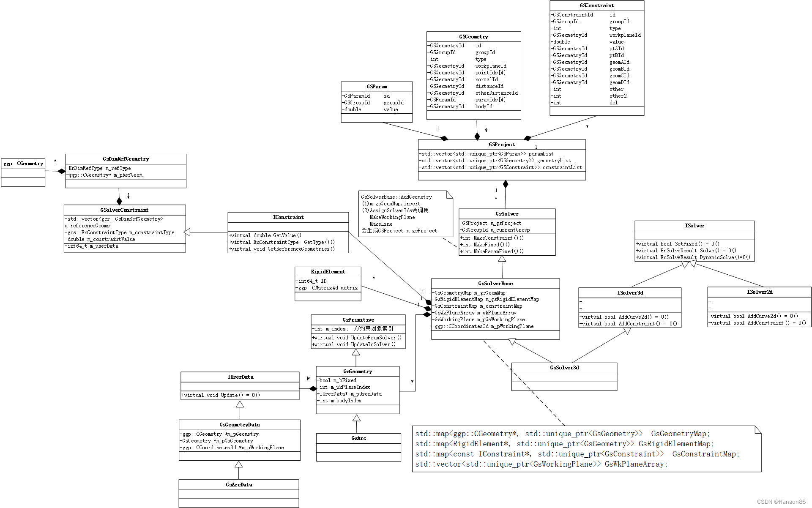Viewport: 812px width, 508px height.
Task: Click the composition diamond left of GsGeometry
Action: click(313, 389)
